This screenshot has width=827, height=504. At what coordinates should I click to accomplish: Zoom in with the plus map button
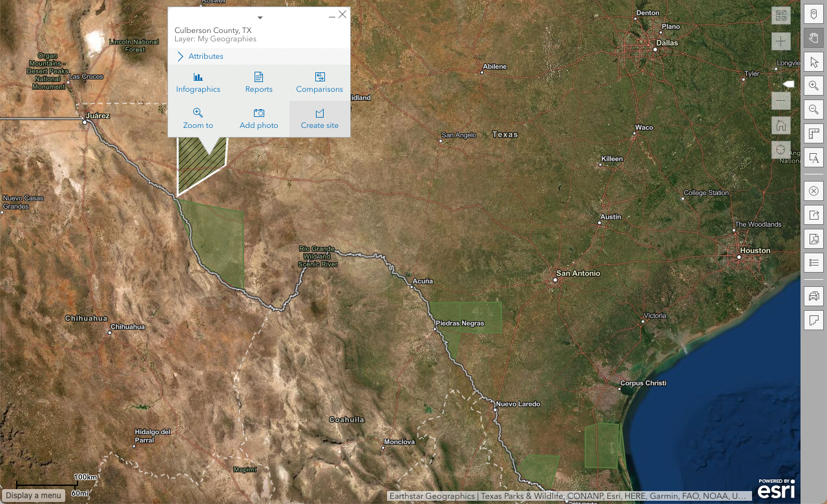(781, 42)
